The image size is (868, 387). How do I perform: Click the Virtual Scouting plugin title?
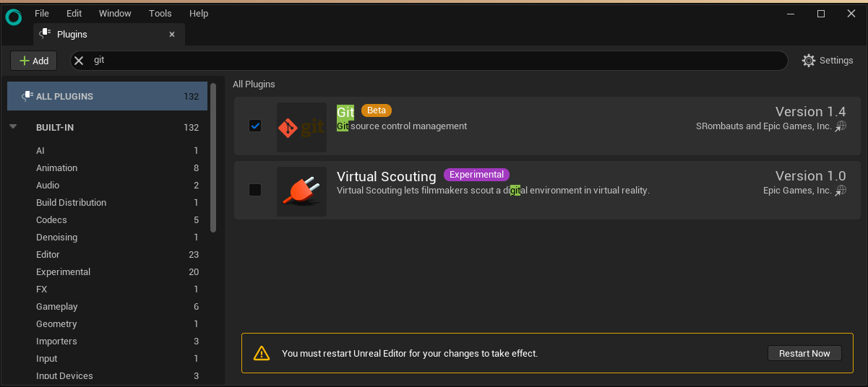coord(387,176)
